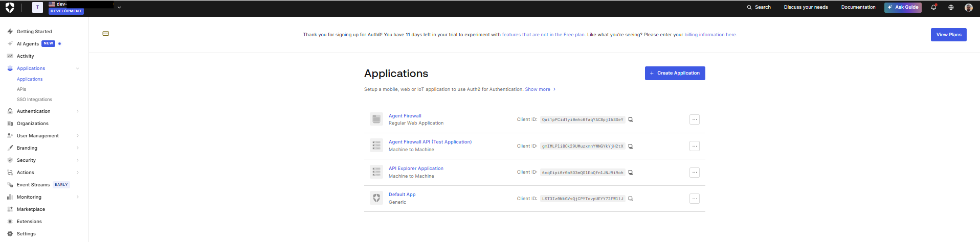The image size is (980, 242).
Task: Expand the Actions section chevron
Action: tap(78, 173)
